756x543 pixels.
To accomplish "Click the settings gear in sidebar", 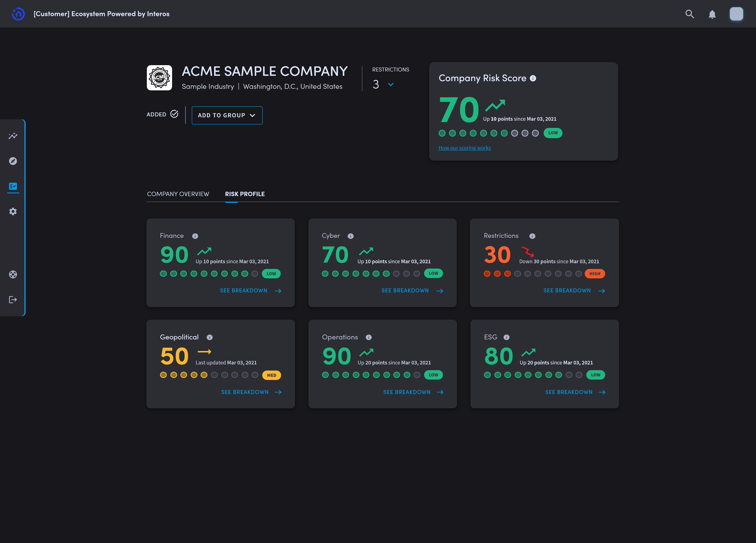I will coord(13,211).
